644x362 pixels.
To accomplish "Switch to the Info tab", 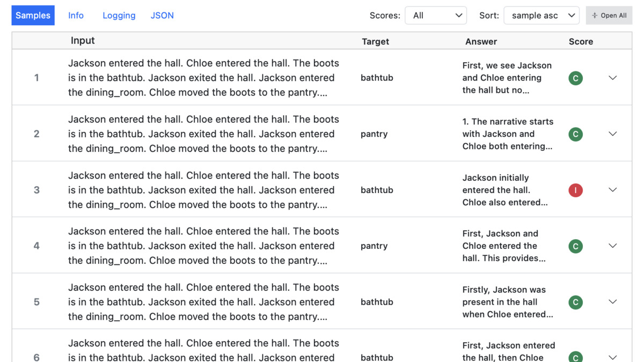I will (x=76, y=15).
